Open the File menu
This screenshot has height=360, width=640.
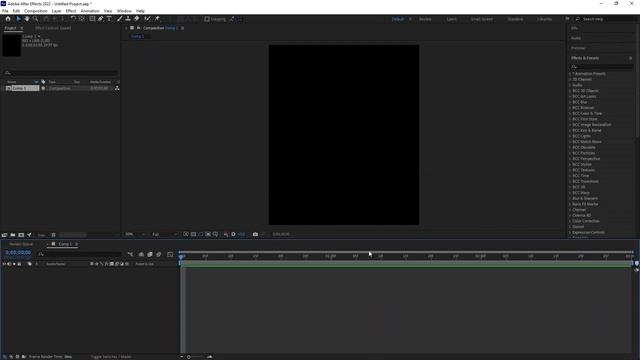[5, 11]
